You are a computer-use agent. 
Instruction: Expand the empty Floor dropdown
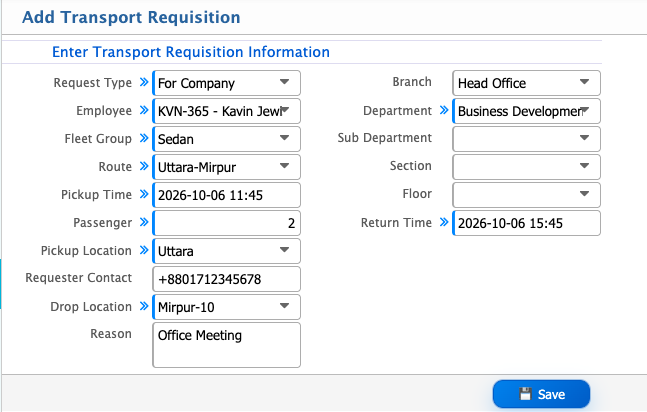[527, 195]
